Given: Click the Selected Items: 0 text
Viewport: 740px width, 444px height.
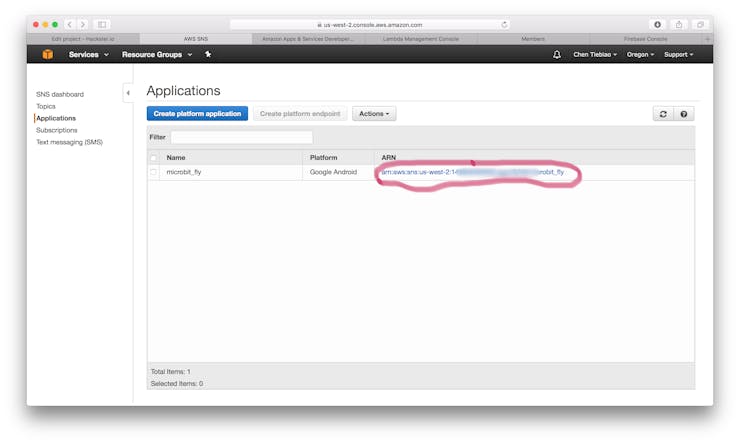Looking at the screenshot, I should (177, 384).
